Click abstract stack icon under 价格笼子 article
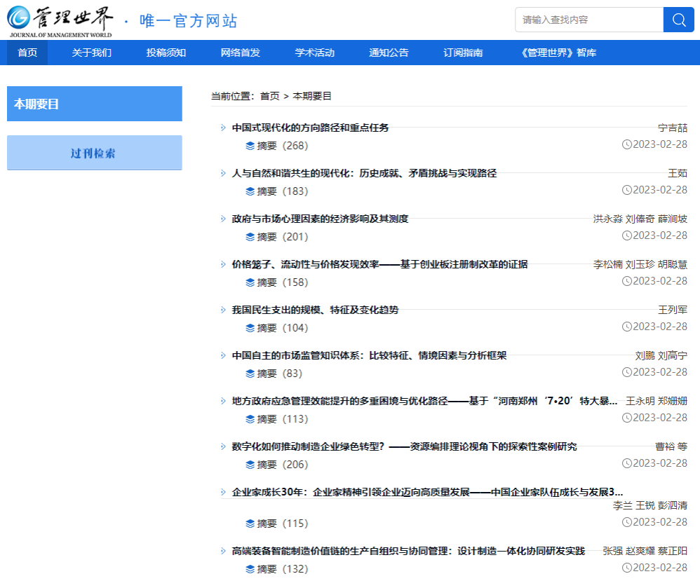This screenshot has height=588, width=700. pyautogui.click(x=250, y=282)
